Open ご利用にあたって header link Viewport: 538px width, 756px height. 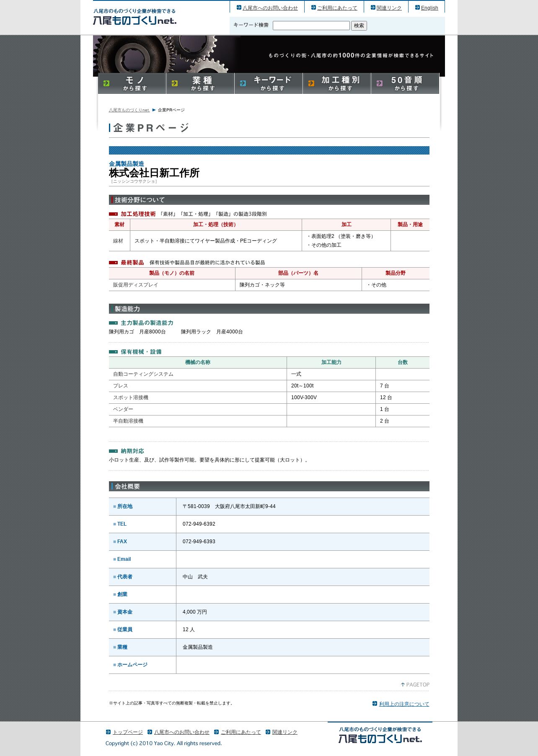pyautogui.click(x=337, y=8)
